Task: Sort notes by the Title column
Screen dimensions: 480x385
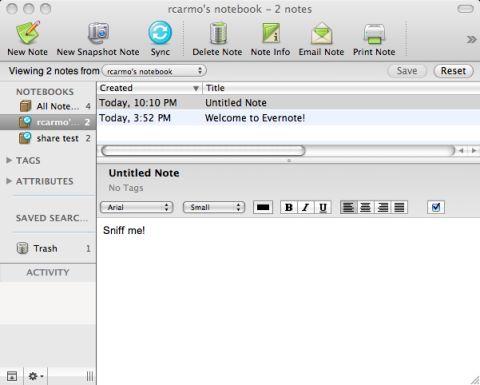Action: 341,88
